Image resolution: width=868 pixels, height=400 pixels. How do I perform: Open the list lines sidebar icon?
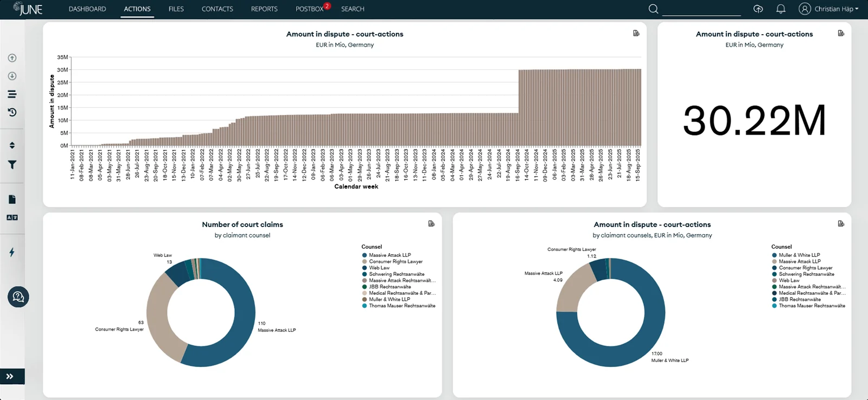pos(12,94)
